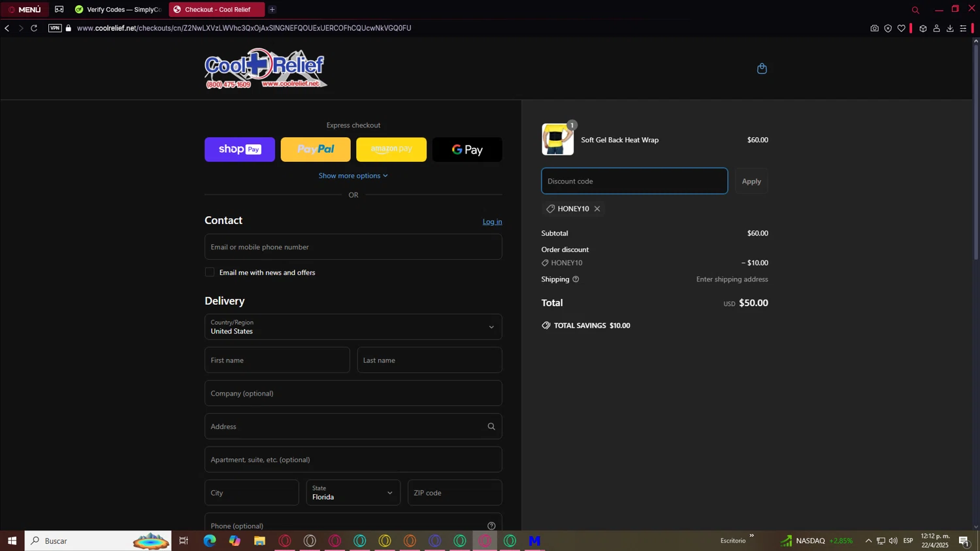Image resolution: width=980 pixels, height=551 pixels.
Task: Click the Log in link
Action: point(493,221)
